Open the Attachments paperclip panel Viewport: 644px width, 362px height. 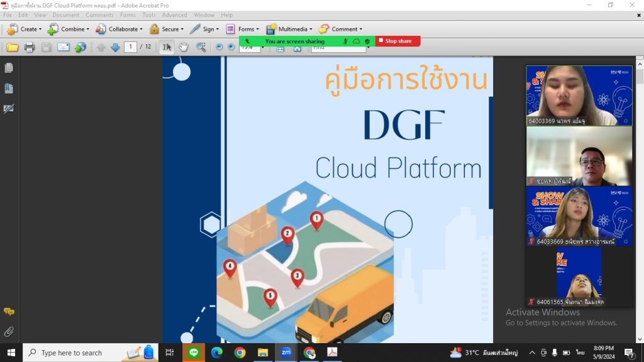(x=9, y=332)
